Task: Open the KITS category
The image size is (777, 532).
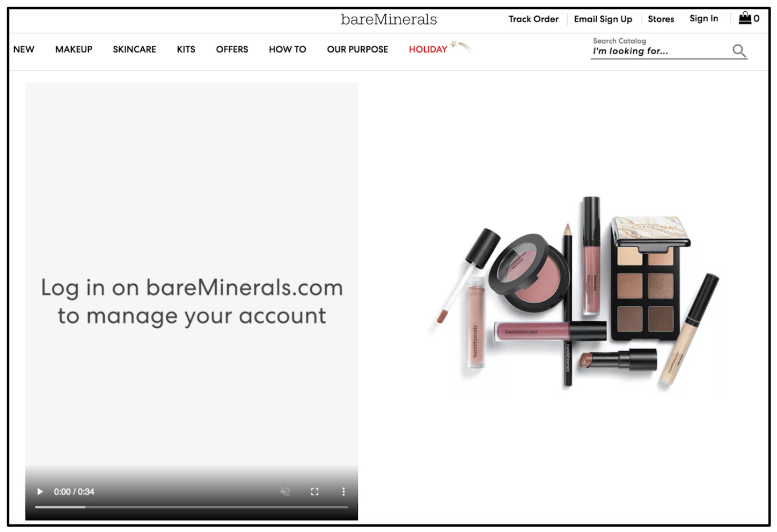Action: 186,49
